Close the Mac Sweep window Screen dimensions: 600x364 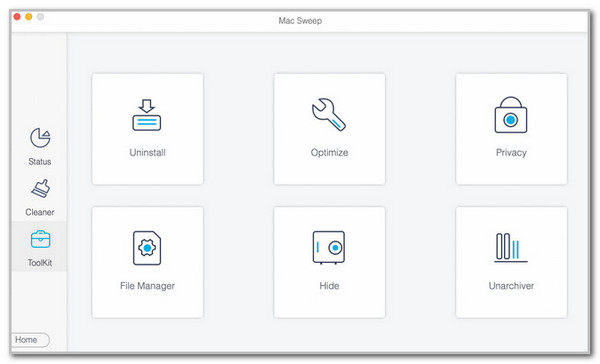tap(17, 17)
